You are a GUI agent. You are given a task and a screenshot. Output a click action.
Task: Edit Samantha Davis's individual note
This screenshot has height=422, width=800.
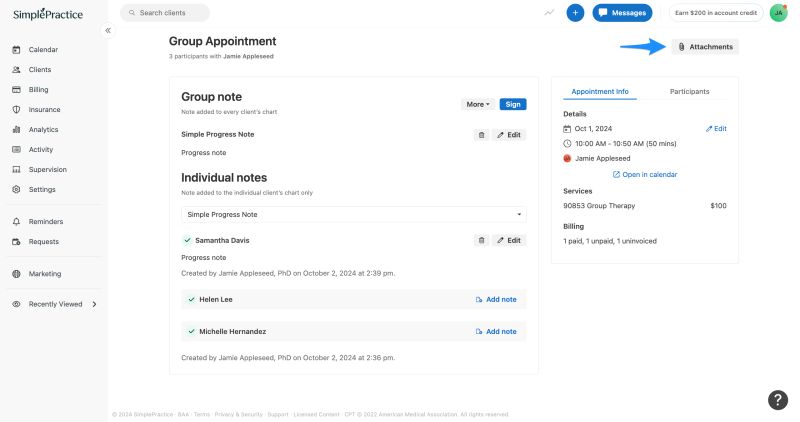tap(509, 240)
